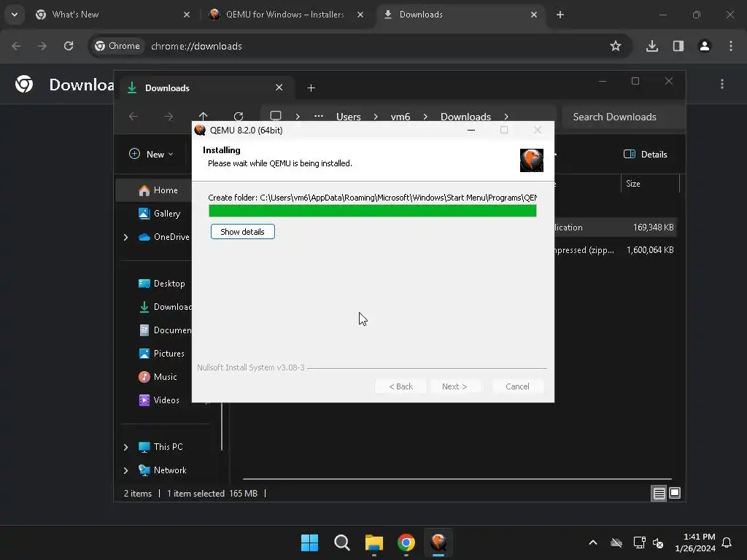Image resolution: width=747 pixels, height=560 pixels.
Task: Open Downloads page more actions menu
Action: click(722, 84)
